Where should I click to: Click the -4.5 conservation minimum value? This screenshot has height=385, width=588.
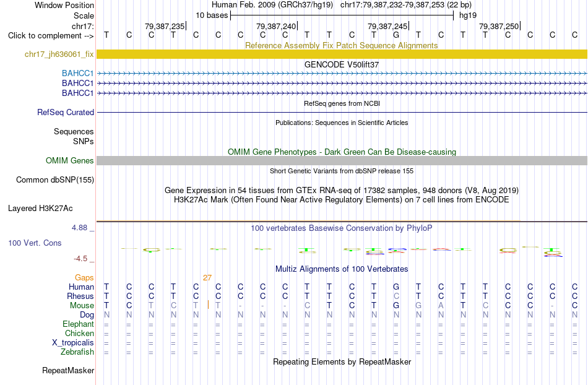coord(80,259)
